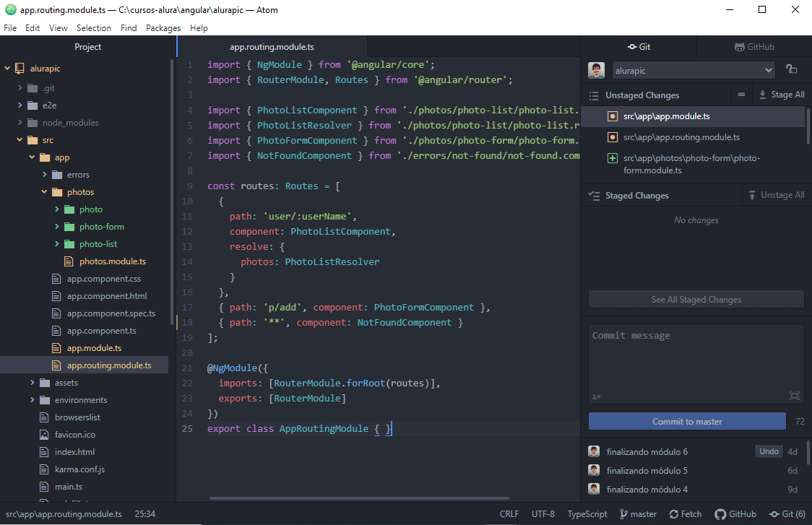The width and height of the screenshot is (812, 525).
Task: Click the user avatar in Git panel
Action: pos(596,70)
